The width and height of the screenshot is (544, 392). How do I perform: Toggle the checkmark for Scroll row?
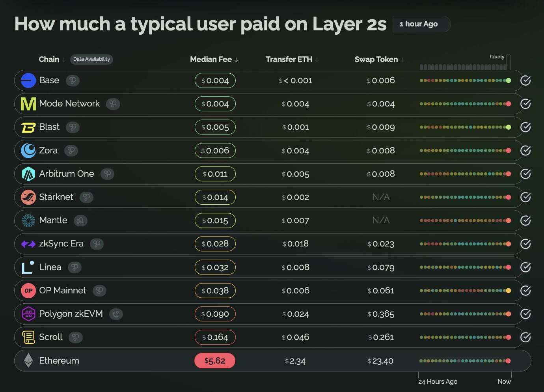coord(525,337)
